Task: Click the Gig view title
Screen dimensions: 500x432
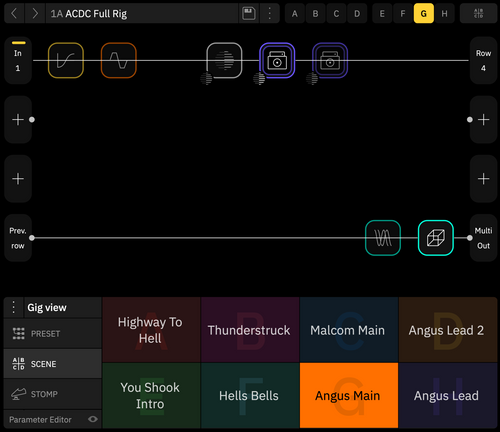Action: click(x=47, y=307)
